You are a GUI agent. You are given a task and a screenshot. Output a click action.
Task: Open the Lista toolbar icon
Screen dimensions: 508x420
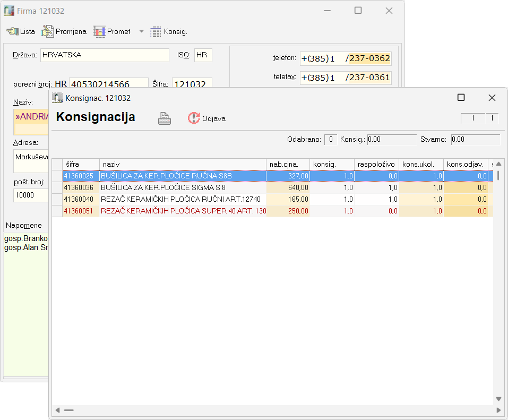[12, 32]
